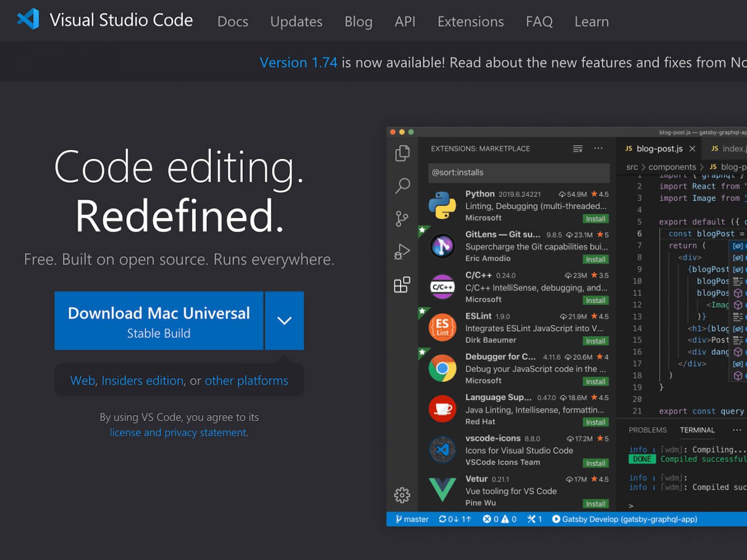Click the master branch indicator in status bar
Screen dimensions: 747x560
411,519
